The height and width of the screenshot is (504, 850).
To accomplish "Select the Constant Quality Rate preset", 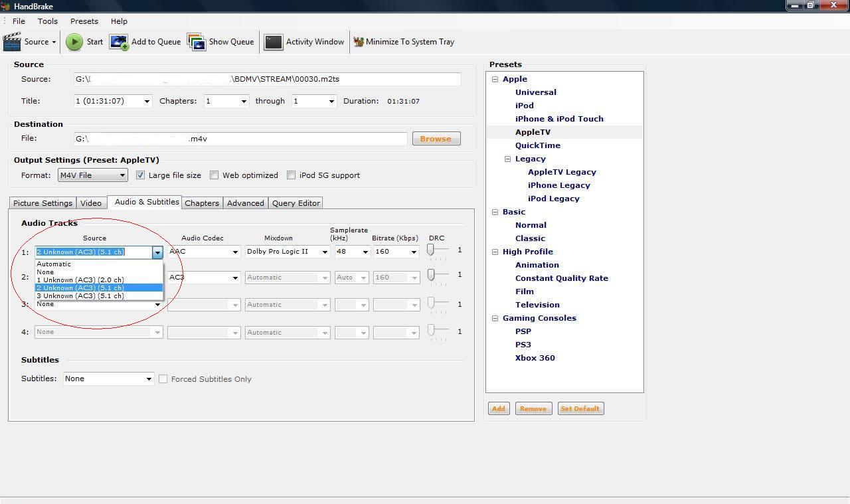I will coord(562,278).
